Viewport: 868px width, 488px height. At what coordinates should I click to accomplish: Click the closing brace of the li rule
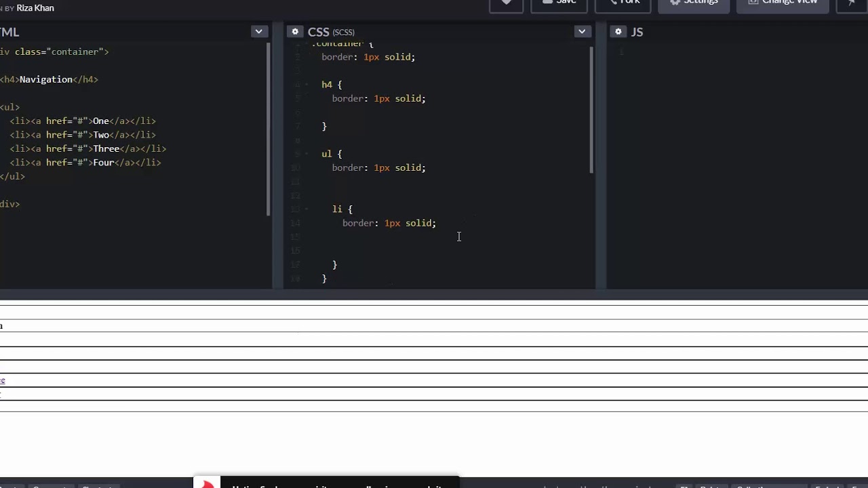pos(335,264)
